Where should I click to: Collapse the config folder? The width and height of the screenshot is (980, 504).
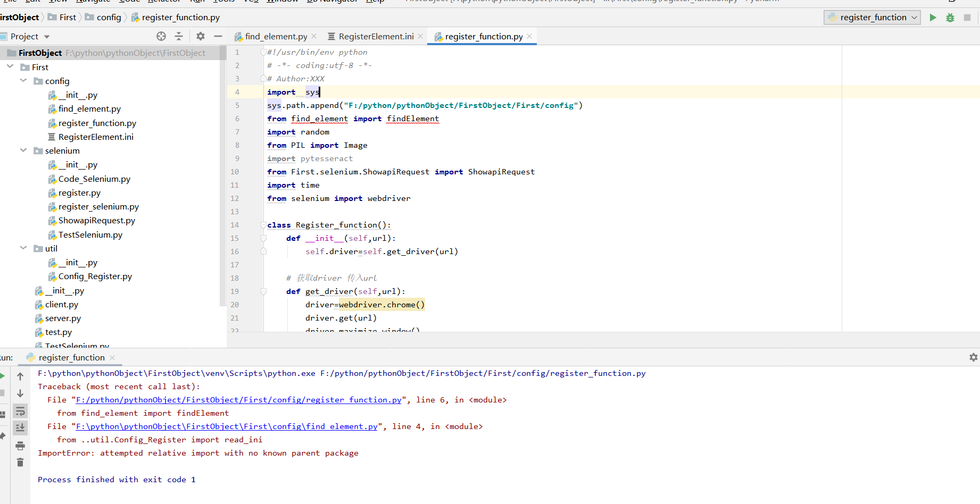23,80
